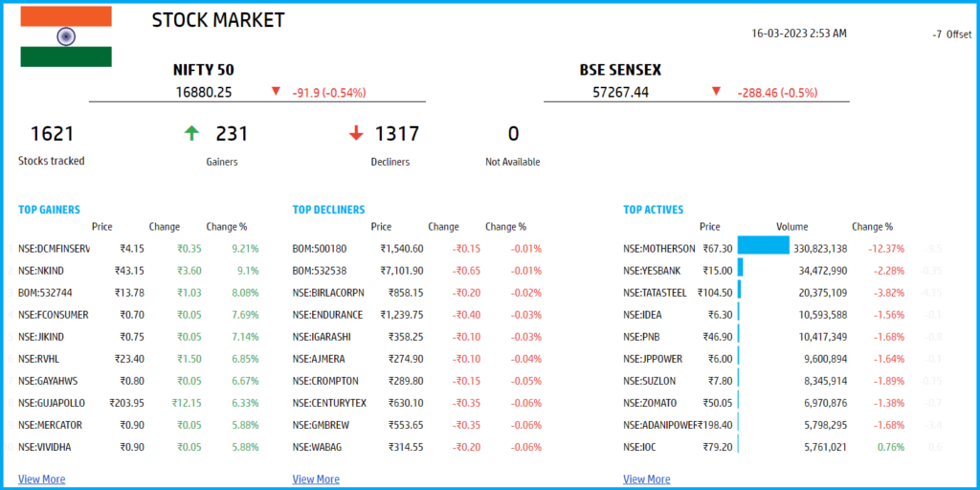Click the NSE:MOTHERSON volume bar
Image resolution: width=980 pixels, height=490 pixels.
tap(764, 245)
